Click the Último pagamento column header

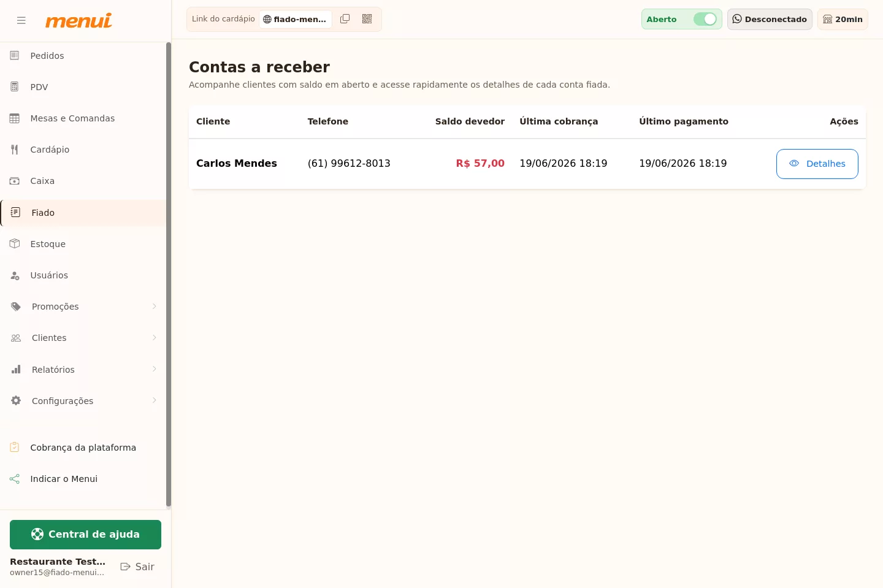684,121
